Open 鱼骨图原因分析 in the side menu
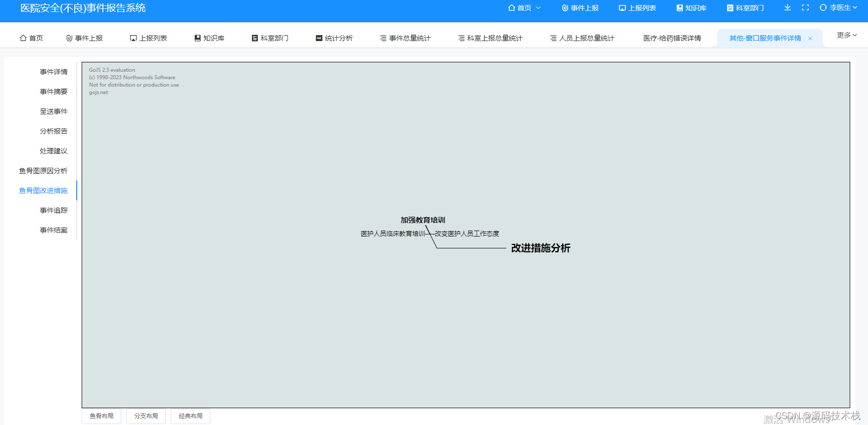 43,171
